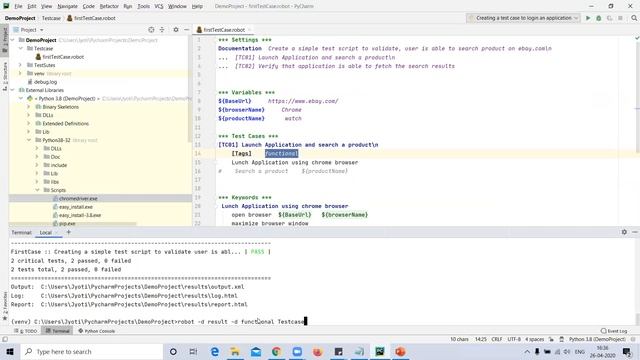
Task: Open the Project view selector dropdown
Action: point(28,30)
